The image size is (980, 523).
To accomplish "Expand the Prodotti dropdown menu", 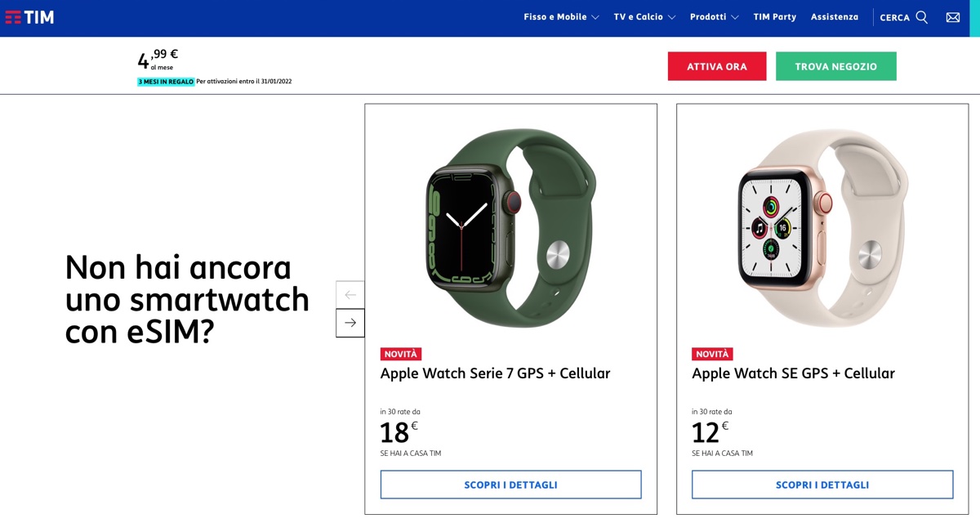I will pyautogui.click(x=714, y=17).
